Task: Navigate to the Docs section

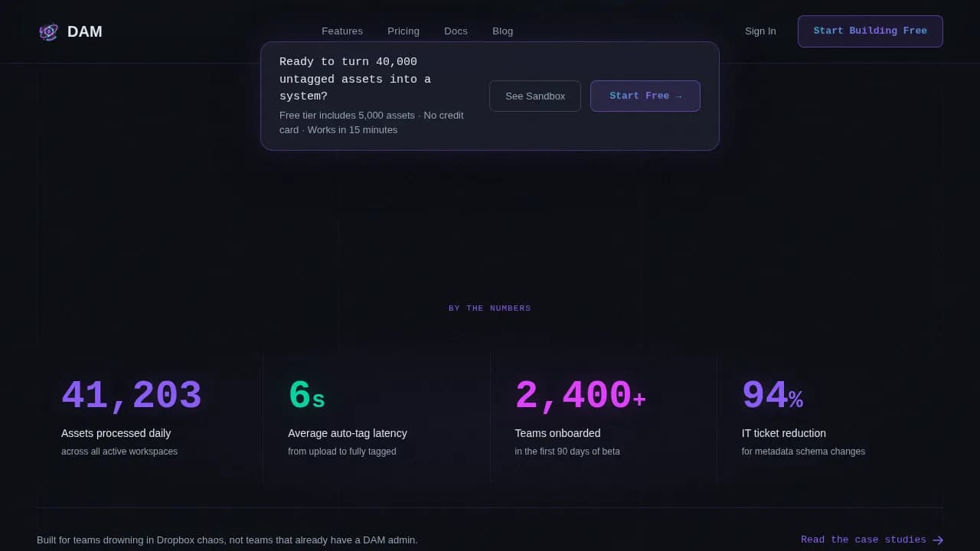Action: 456,31
